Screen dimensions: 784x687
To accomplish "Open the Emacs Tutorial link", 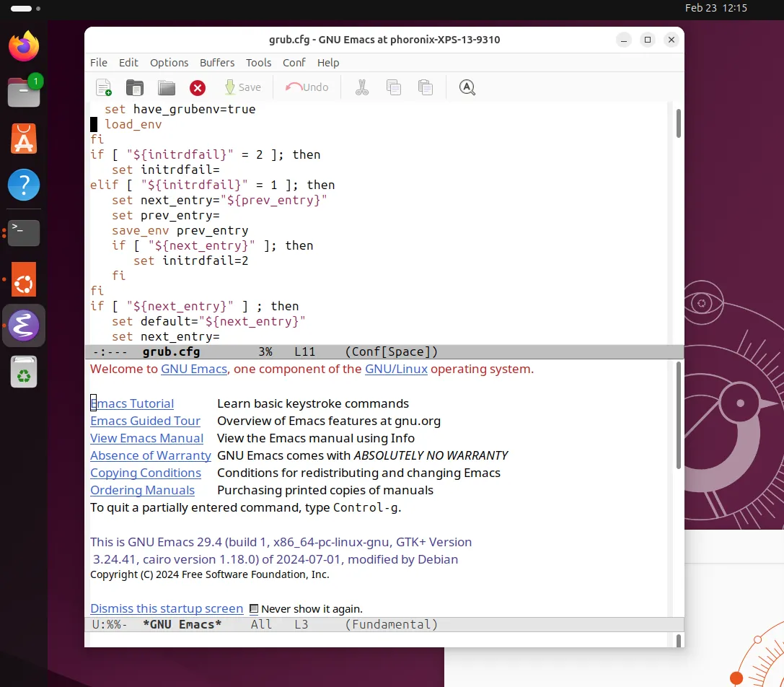I will pos(133,403).
